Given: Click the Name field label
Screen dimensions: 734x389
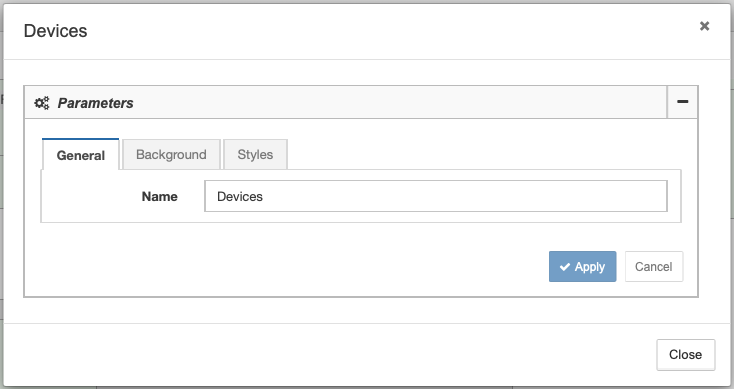Looking at the screenshot, I should tap(160, 196).
